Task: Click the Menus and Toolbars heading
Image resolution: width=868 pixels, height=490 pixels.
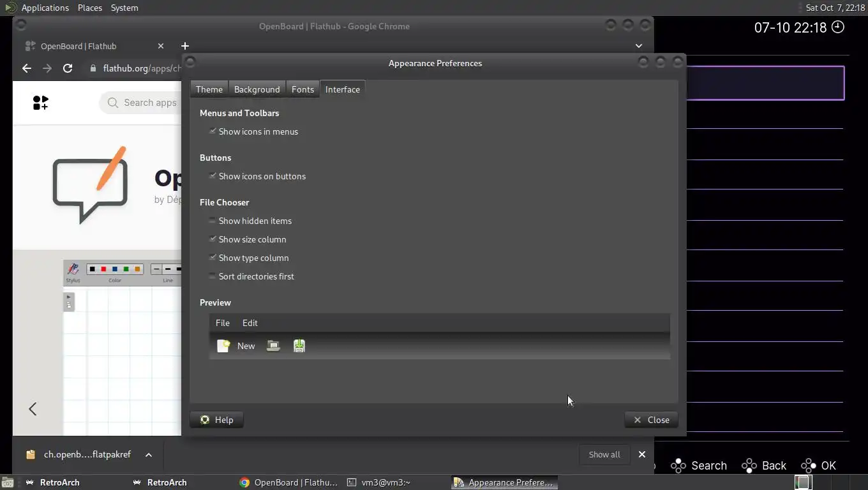Action: [239, 113]
